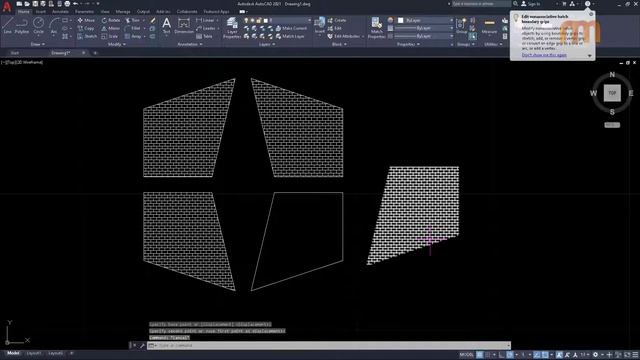
Task: Toggle ortho mode in status bar
Action: click(x=502, y=355)
